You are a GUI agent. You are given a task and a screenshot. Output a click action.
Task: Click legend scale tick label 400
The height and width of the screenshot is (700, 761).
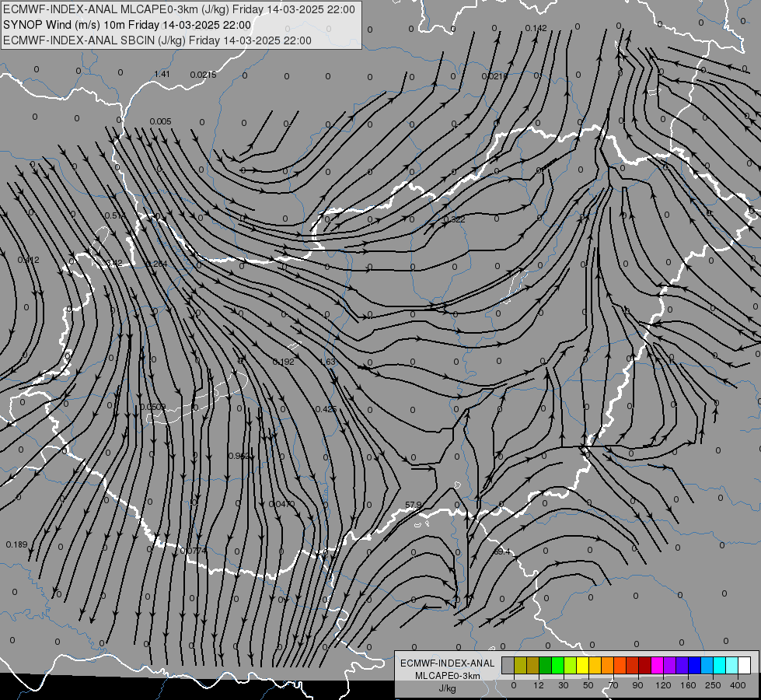click(738, 685)
